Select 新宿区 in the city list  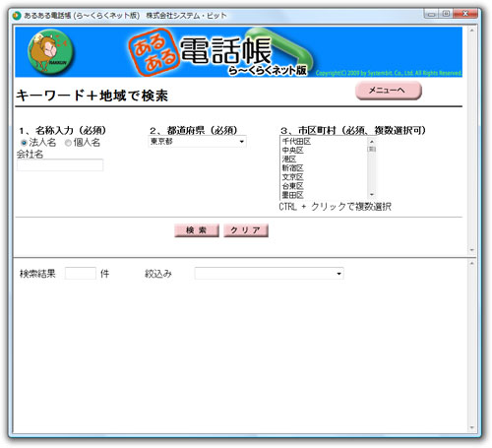293,168
